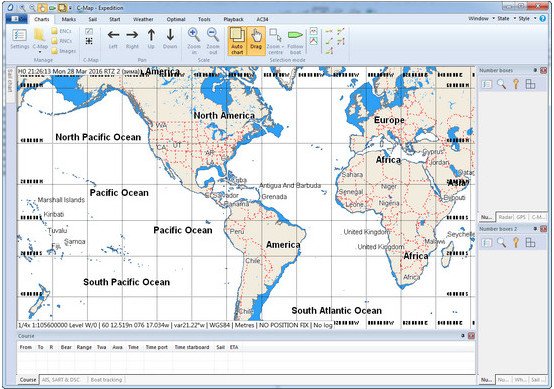Screen dimensions: 554x389
Task: Switch to the GPS panel tab
Action: [x=521, y=217]
